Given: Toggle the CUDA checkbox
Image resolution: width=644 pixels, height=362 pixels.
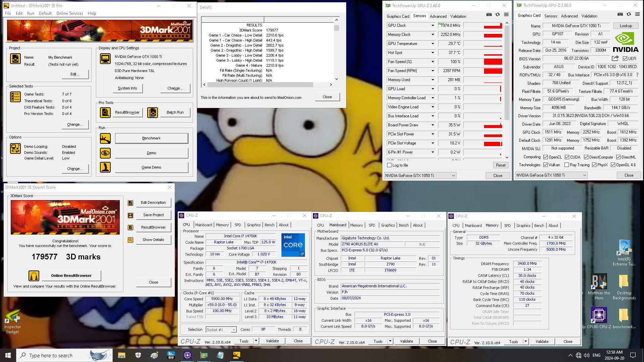Looking at the screenshot, I should click(567, 157).
